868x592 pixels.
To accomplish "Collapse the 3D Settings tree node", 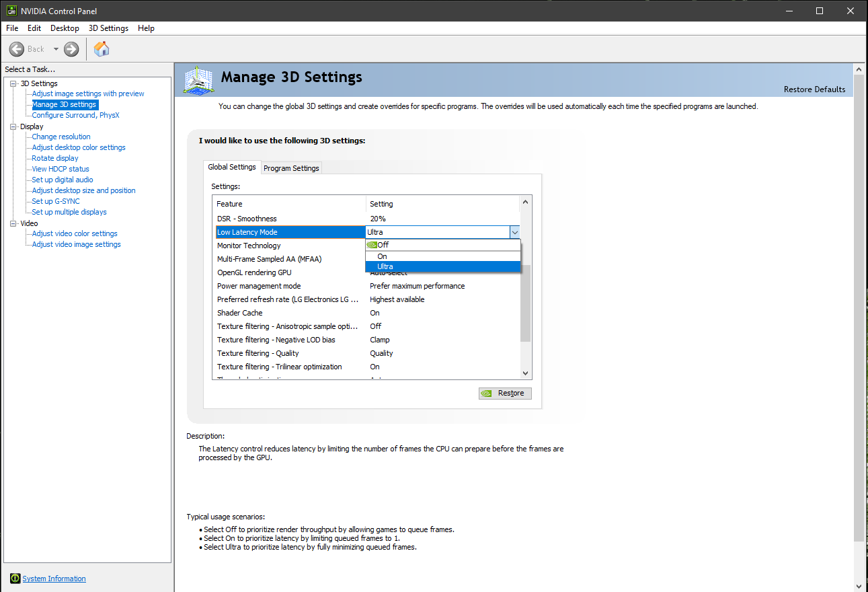I will point(13,83).
